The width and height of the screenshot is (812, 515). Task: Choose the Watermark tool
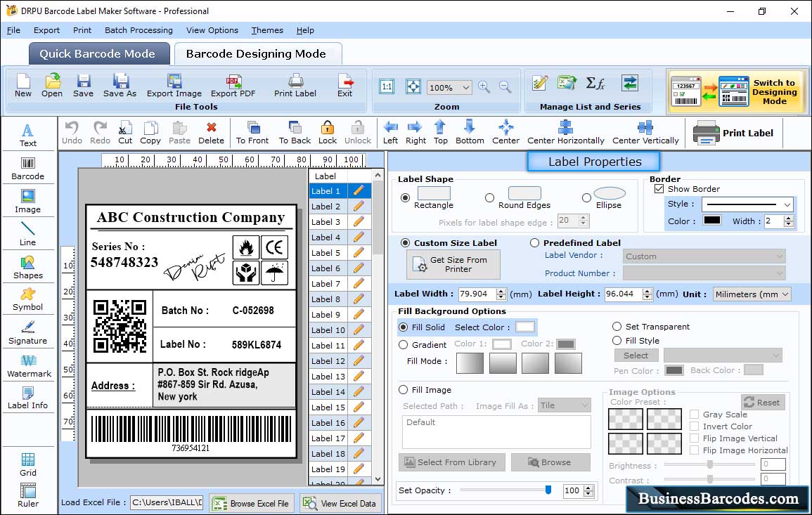click(x=29, y=366)
